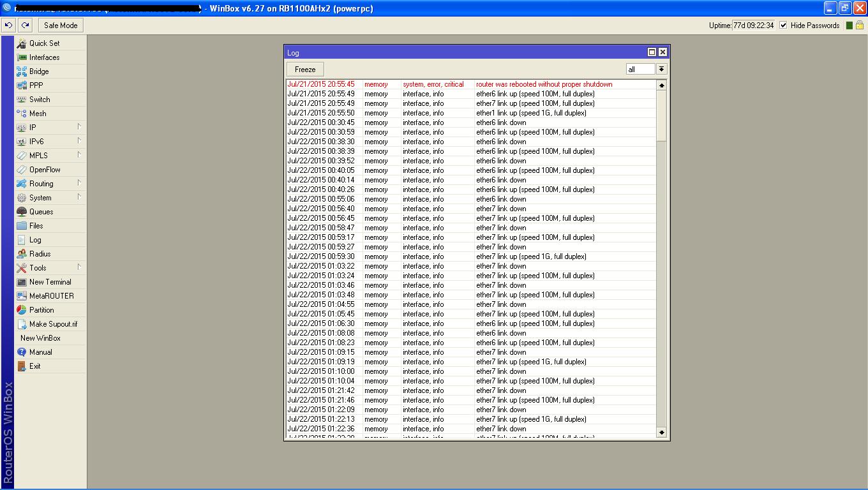The image size is (868, 490).
Task: Click the 'system, error, critical' topic cell
Action: click(433, 84)
